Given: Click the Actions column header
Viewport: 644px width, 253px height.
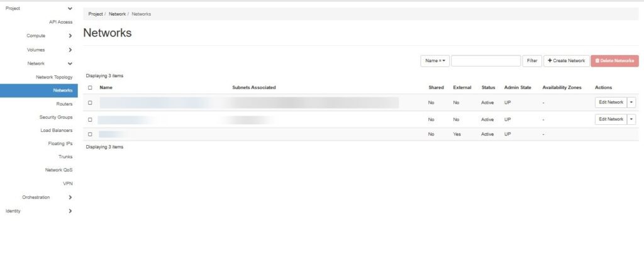Looking at the screenshot, I should tap(603, 88).
